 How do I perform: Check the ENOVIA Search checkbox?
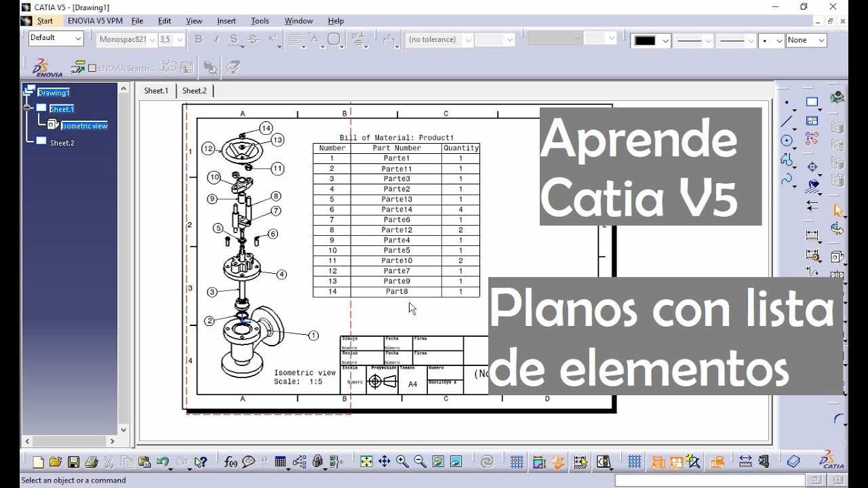coord(92,68)
